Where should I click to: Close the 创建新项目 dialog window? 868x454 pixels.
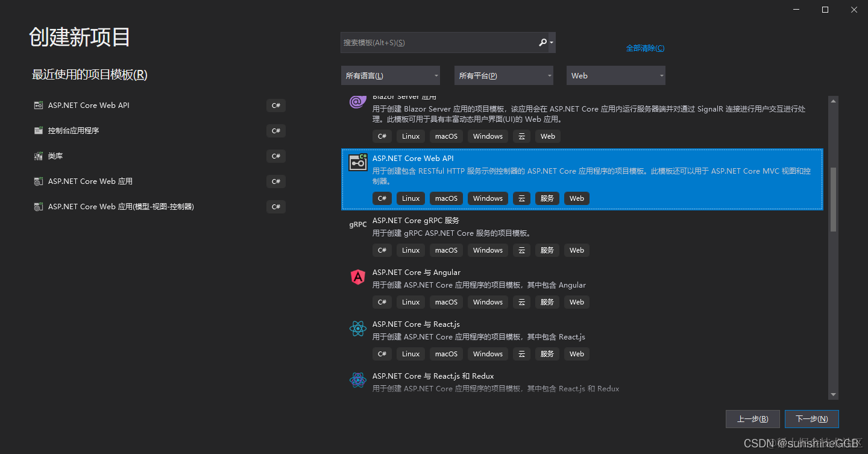point(854,10)
